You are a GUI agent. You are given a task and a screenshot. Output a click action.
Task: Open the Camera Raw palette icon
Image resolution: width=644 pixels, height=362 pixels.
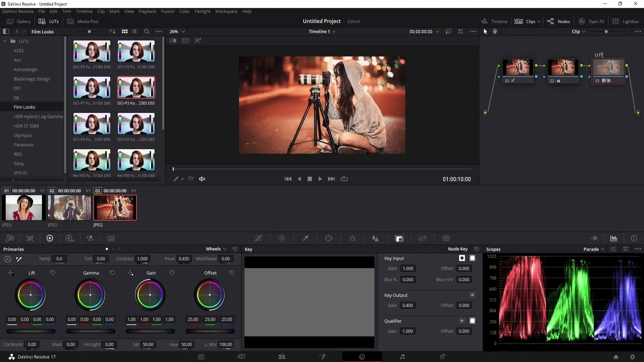10,238
